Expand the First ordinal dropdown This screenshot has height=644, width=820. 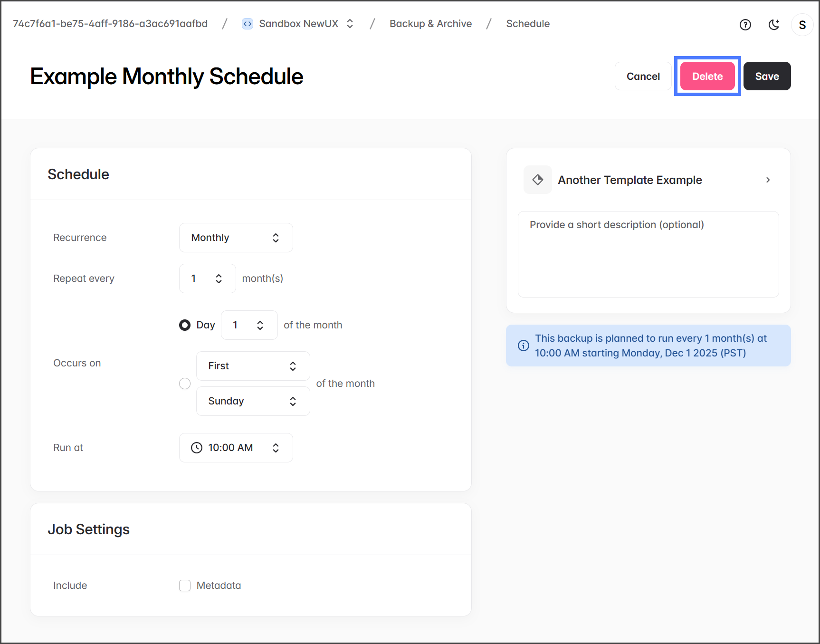point(253,366)
